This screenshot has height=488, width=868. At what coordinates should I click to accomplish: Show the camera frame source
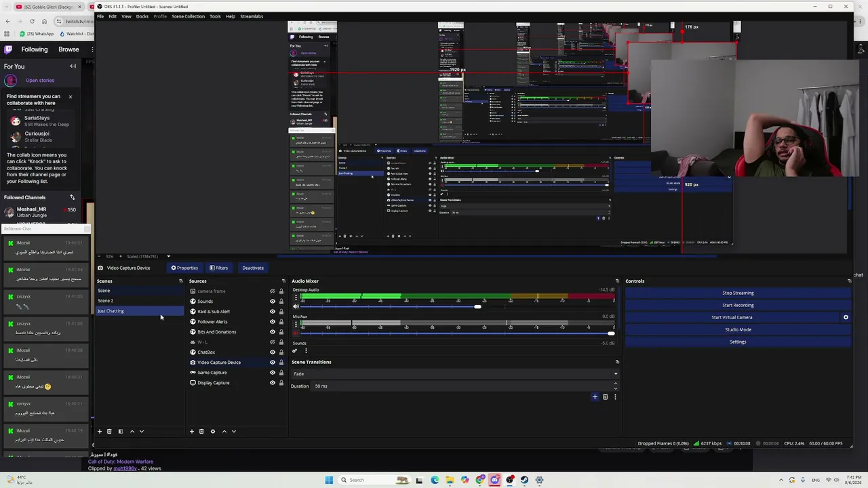(x=273, y=291)
